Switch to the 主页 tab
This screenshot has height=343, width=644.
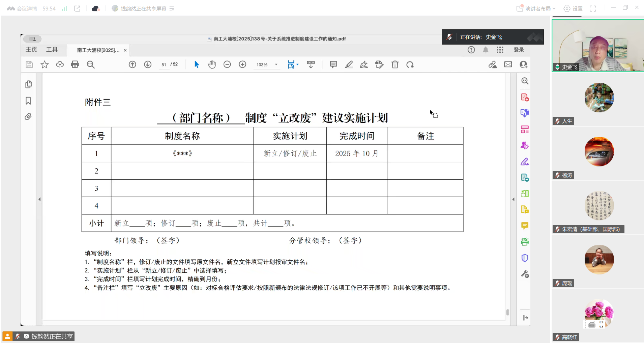[31, 50]
